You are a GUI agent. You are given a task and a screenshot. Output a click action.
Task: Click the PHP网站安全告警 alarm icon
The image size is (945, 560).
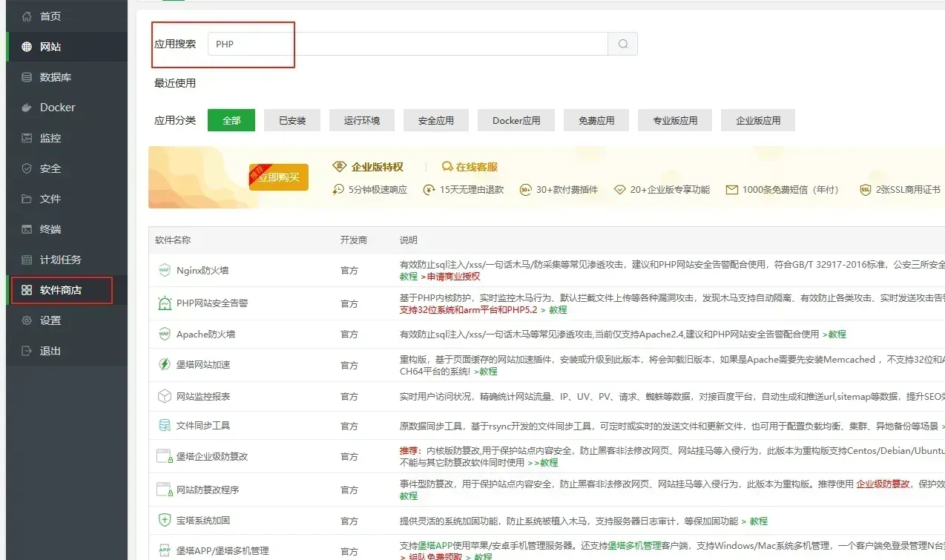click(x=164, y=303)
